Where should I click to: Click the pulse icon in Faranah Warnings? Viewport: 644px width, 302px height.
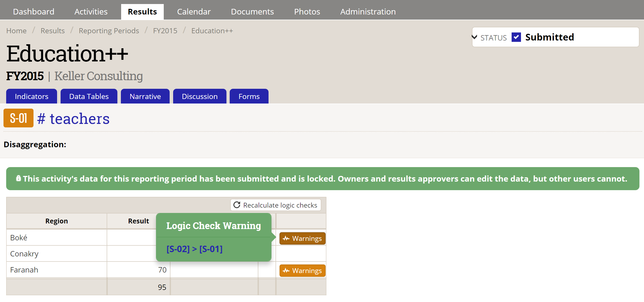click(286, 271)
